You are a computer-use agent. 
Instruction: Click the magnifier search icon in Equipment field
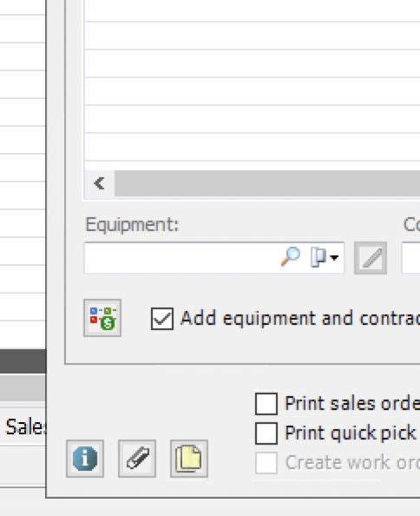click(291, 256)
